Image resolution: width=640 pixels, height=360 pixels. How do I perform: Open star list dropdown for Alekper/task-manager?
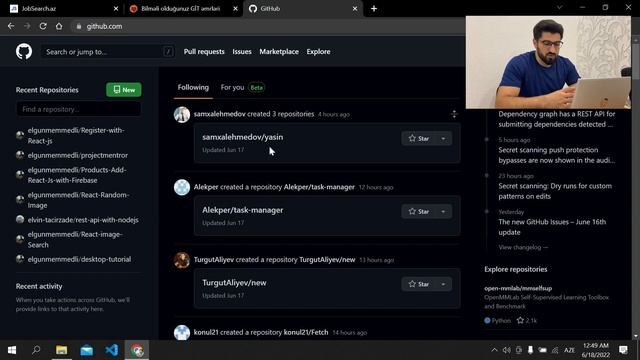[x=444, y=211]
